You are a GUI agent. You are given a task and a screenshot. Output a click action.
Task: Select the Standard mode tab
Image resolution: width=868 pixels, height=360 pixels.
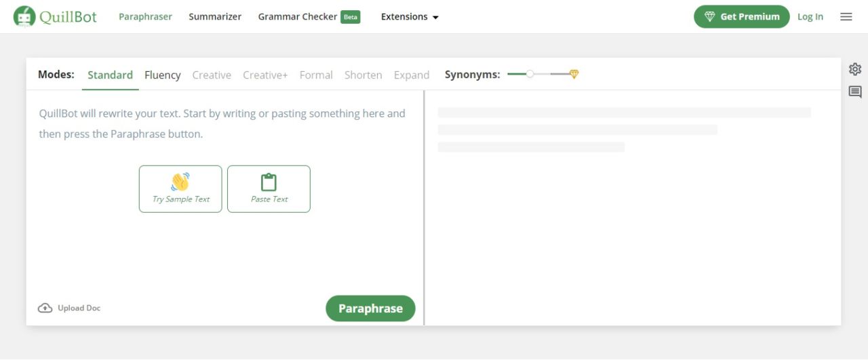[x=110, y=75]
